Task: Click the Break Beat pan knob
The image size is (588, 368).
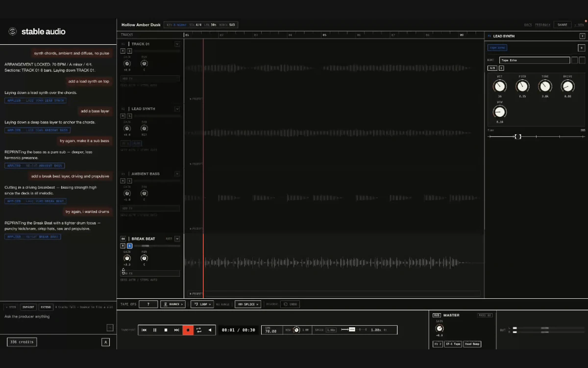Action: click(x=144, y=258)
